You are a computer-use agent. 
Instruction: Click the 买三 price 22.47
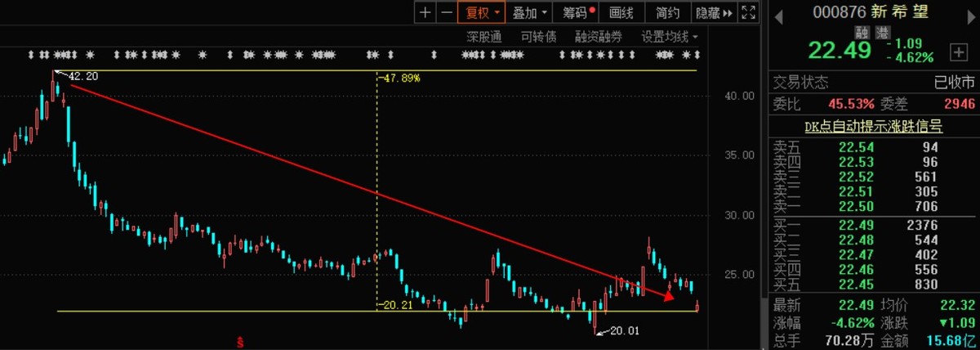coord(857,255)
